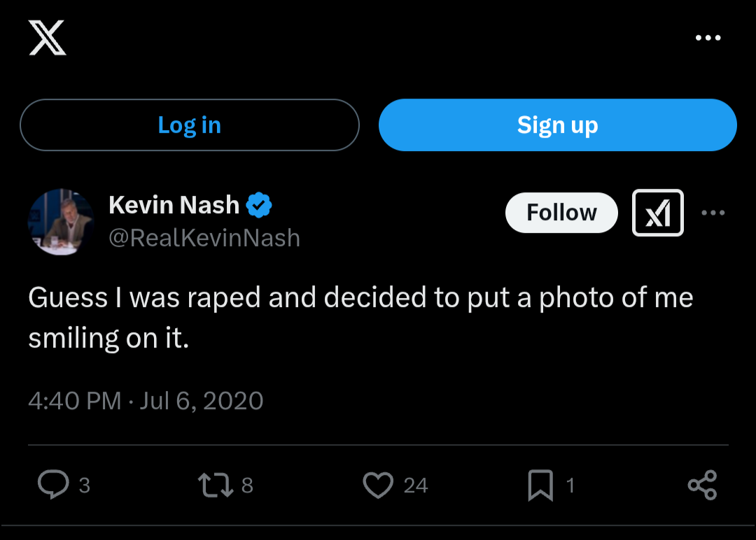Follow Kevin Nash
Viewport: 756px width, 540px height.
coord(561,213)
